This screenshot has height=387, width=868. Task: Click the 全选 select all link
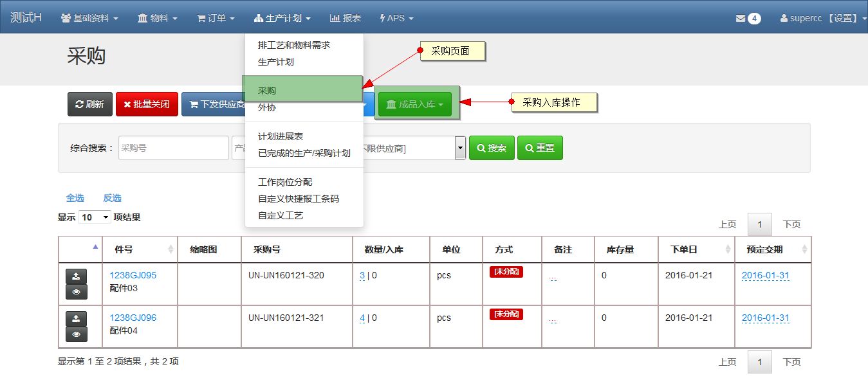click(x=75, y=198)
